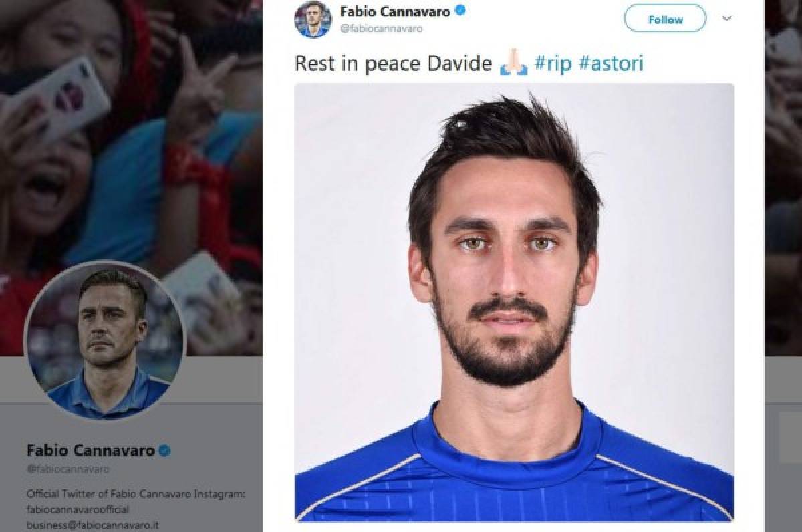Expand the chevron menu beside Follow
Viewport: 802px width, 532px height.
point(727,19)
